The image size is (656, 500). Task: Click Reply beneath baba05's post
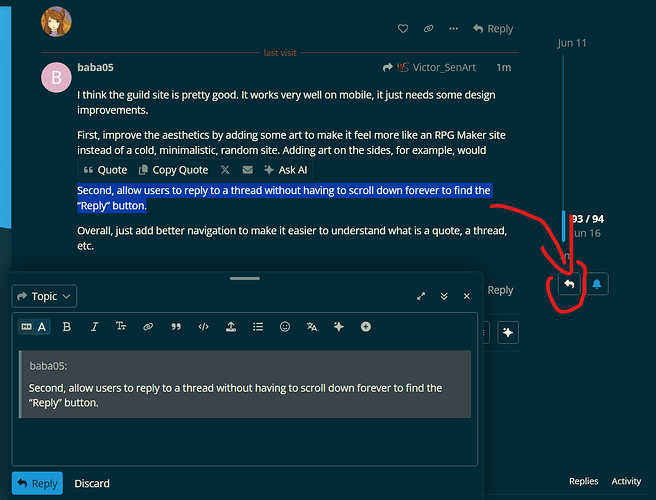pyautogui.click(x=500, y=290)
